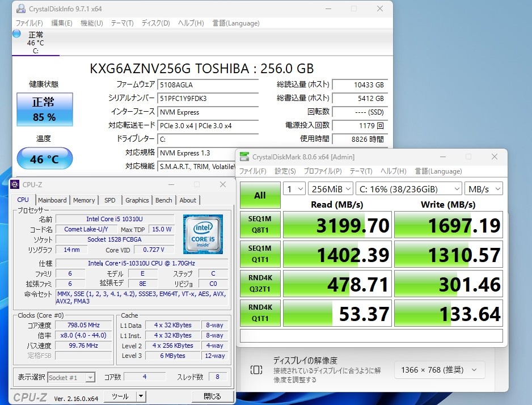Viewport: 532px width, 405px height.
Task: Open the 1366 × 768 resolution dropdown
Action: tap(440, 370)
